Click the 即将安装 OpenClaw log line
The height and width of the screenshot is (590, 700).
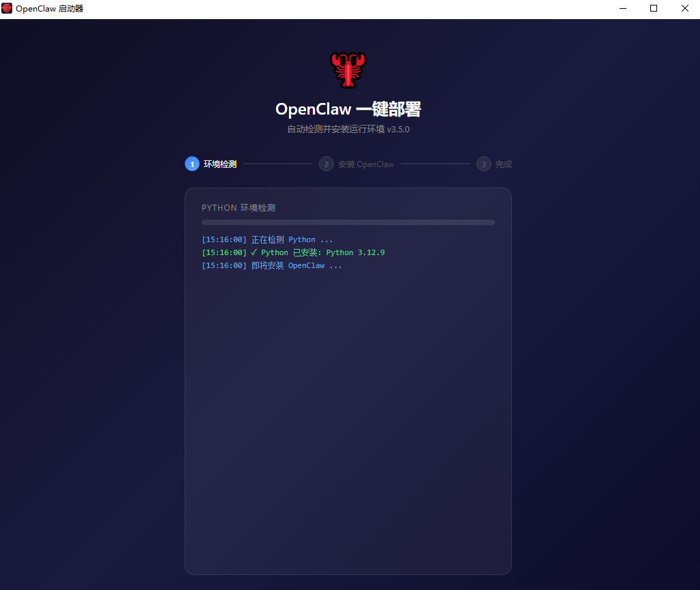pos(272,265)
